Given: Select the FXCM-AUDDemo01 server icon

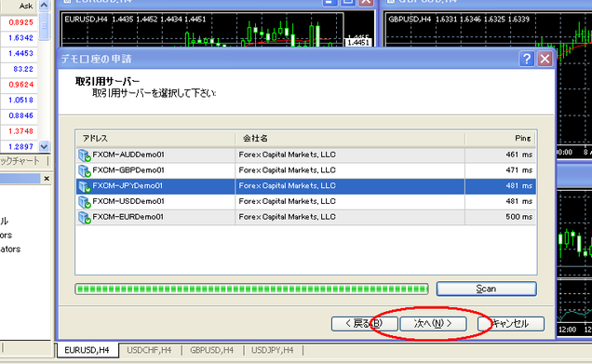Looking at the screenshot, I should pyautogui.click(x=84, y=155).
